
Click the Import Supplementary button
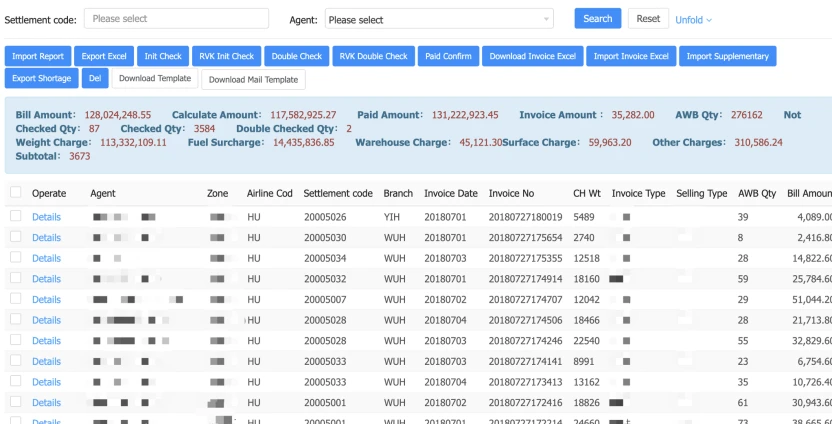pos(727,56)
